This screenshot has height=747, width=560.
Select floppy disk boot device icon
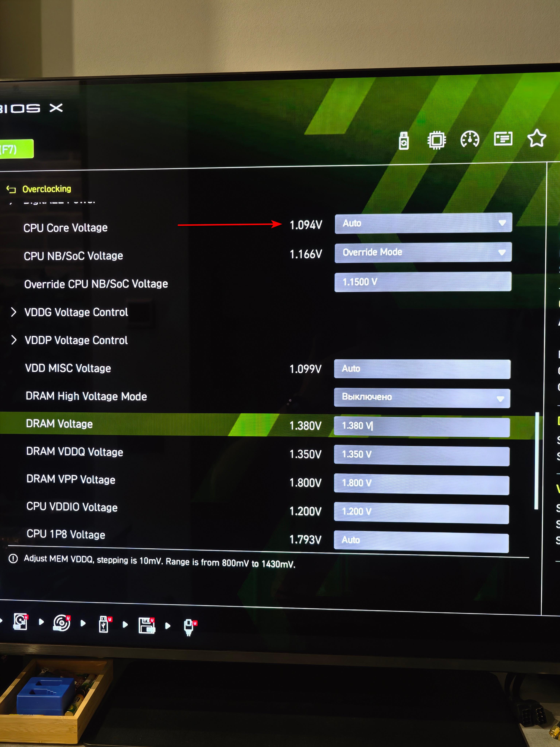pyautogui.click(x=147, y=625)
